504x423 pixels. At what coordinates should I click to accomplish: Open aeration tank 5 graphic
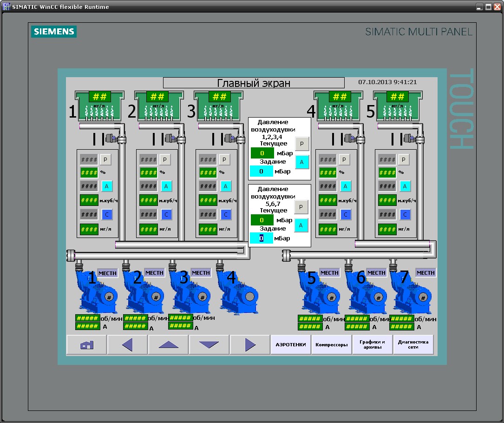pos(398,106)
